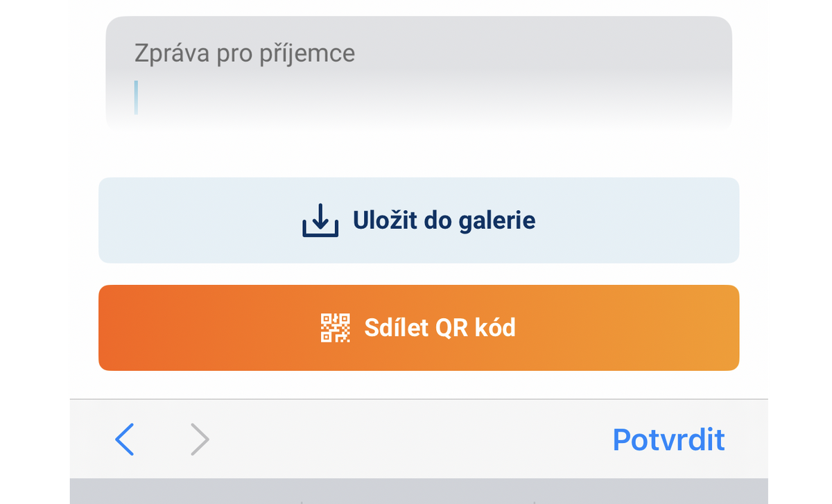Viewport: 832px width, 504px height.
Task: Click the grayed forward chevron arrow
Action: point(200,440)
